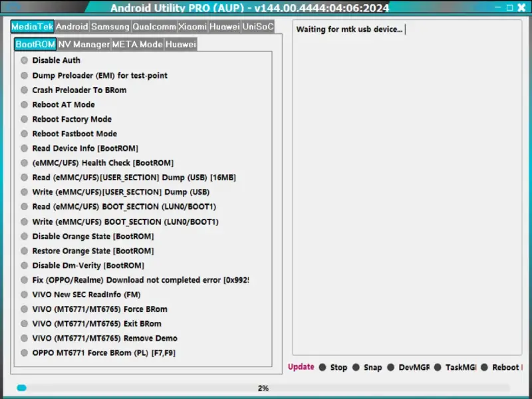Click the Snap screenshot button
Image resolution: width=532 pixels, height=399 pixels.
(x=367, y=367)
